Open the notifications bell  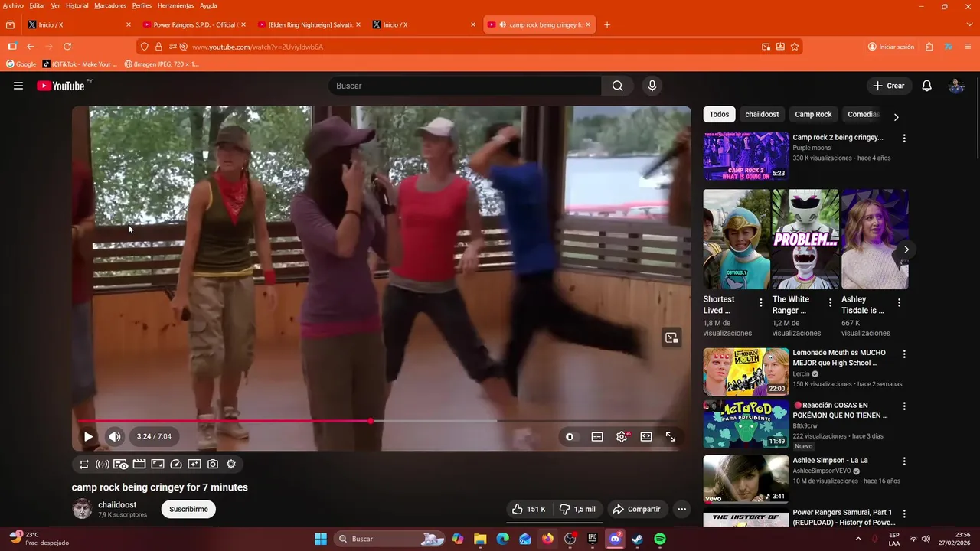[x=926, y=86]
